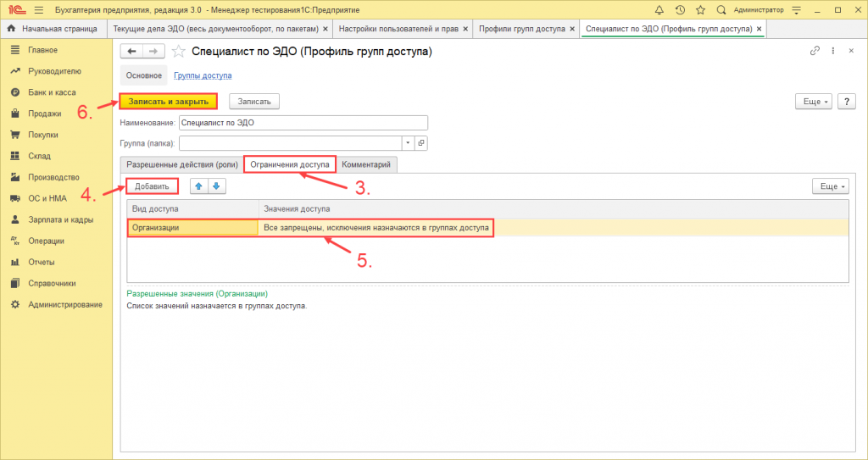
Task: Open Продажи section
Action: pyautogui.click(x=44, y=114)
